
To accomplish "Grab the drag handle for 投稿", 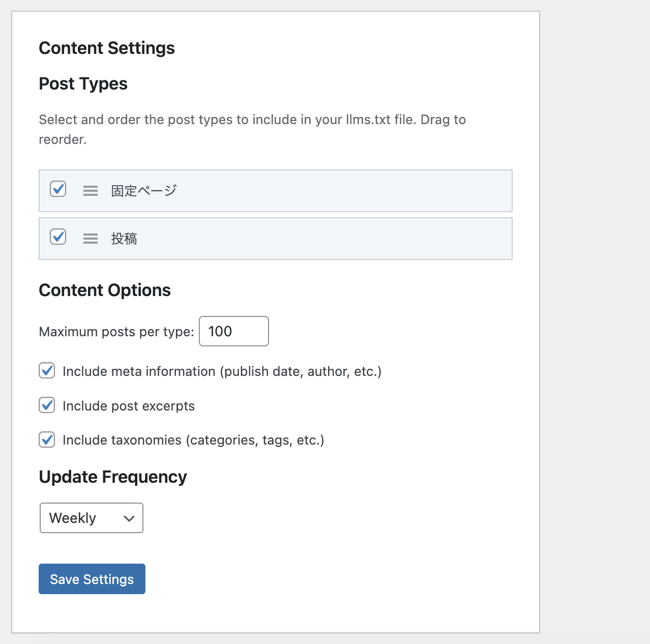I will click(91, 239).
